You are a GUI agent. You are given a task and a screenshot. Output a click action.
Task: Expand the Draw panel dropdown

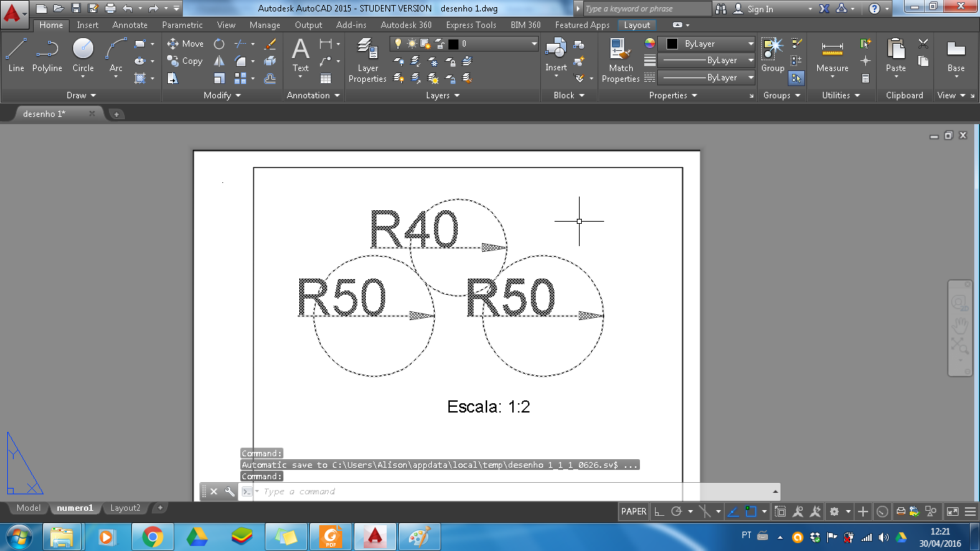coord(93,95)
